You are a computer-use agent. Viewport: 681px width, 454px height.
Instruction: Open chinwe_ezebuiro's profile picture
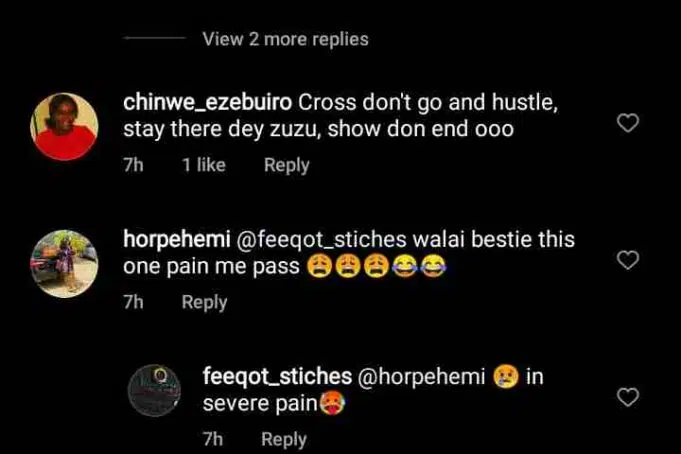tap(64, 126)
